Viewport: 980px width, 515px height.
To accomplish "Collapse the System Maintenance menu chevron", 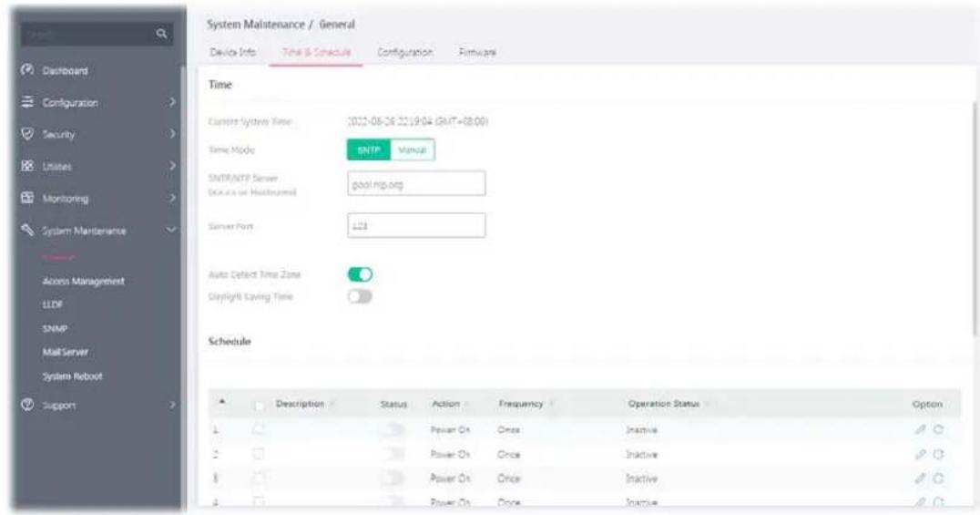I will (x=172, y=231).
